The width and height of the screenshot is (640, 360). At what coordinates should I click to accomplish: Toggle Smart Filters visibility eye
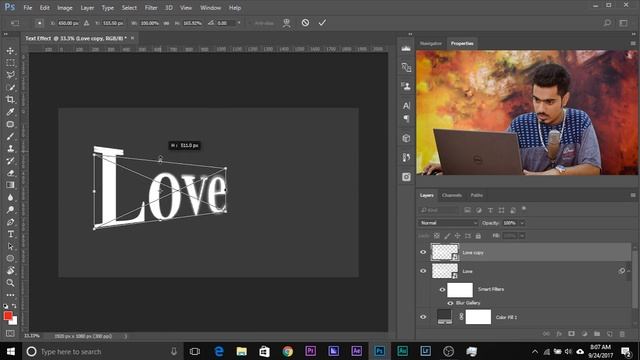click(x=442, y=289)
